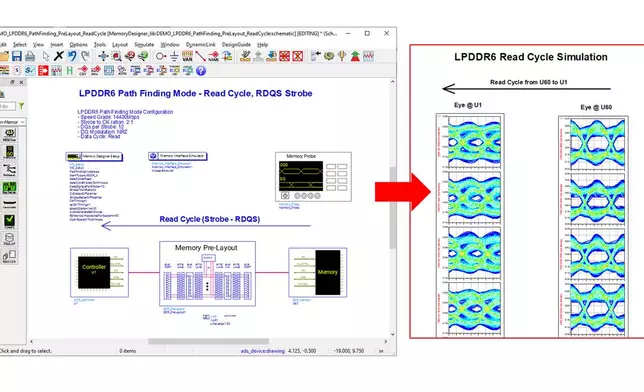Select the black Memory chip block

pyautogui.click(x=327, y=272)
